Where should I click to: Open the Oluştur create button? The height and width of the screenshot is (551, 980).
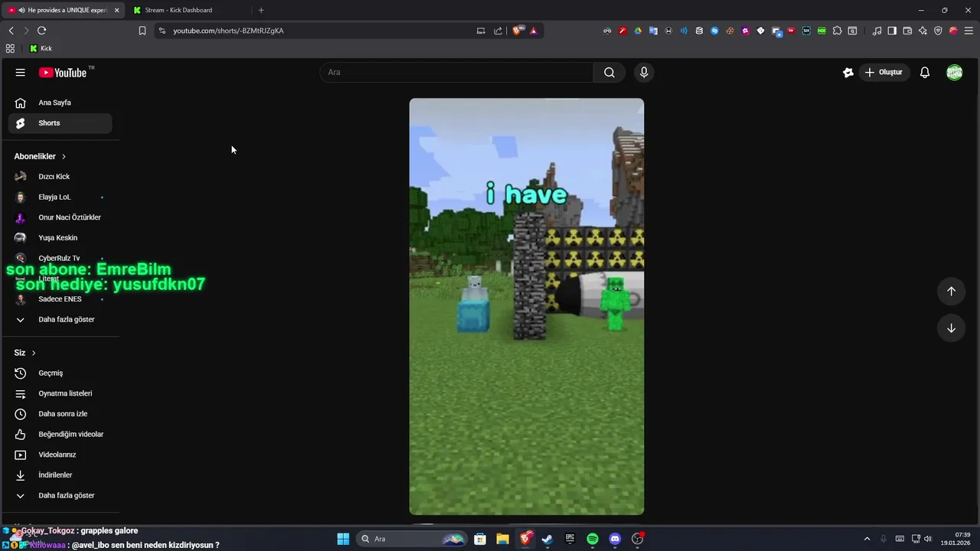click(x=884, y=72)
